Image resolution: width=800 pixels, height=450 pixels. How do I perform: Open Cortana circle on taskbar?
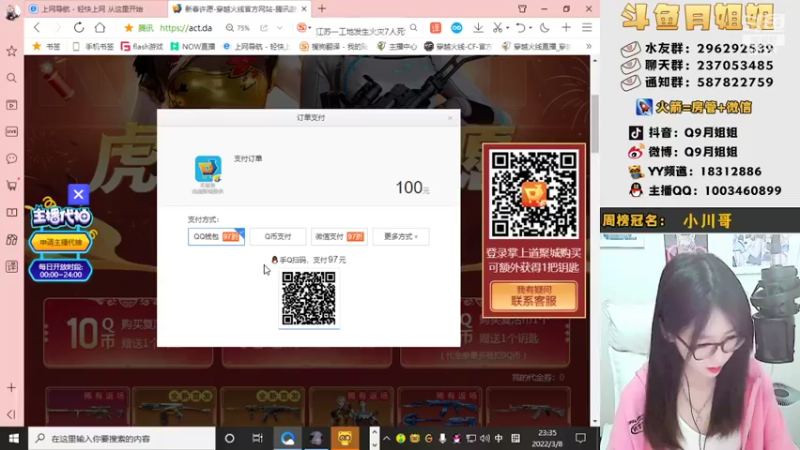click(229, 438)
